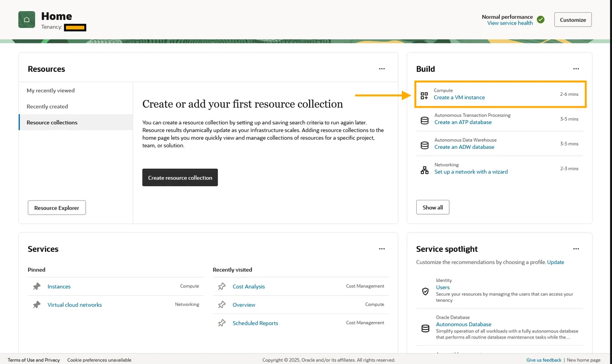Open Autonomous Database link
The image size is (612, 364).
(464, 324)
